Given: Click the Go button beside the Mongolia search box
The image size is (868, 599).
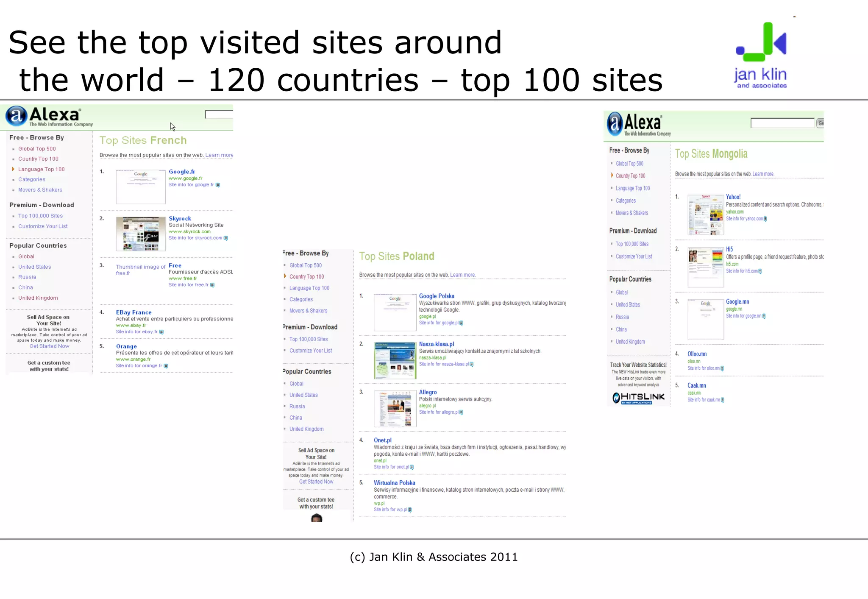Looking at the screenshot, I should point(820,123).
